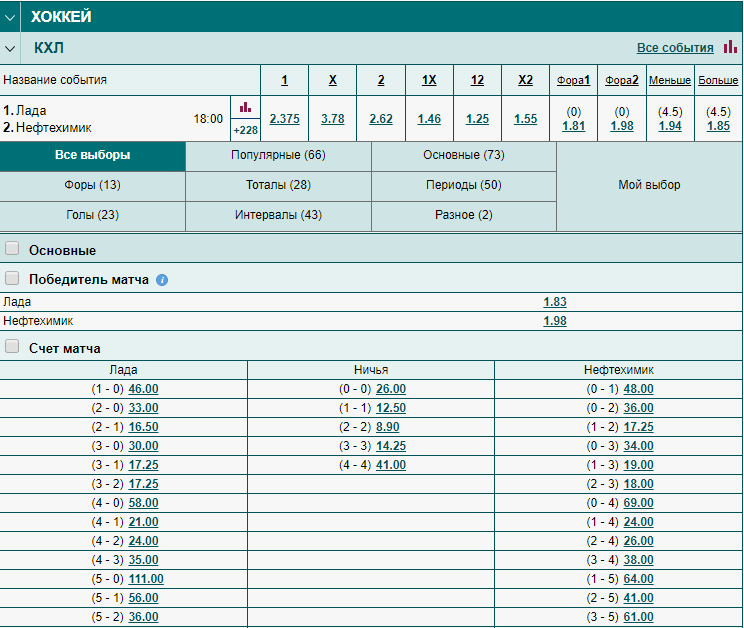
Task: Pick draw score (1 - 1) odds 12.50
Action: click(391, 408)
